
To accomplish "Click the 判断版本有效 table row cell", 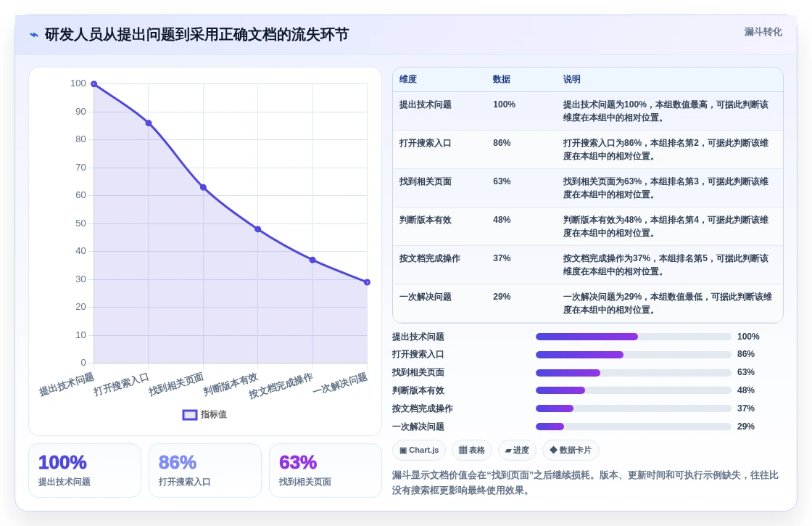I will [425, 220].
